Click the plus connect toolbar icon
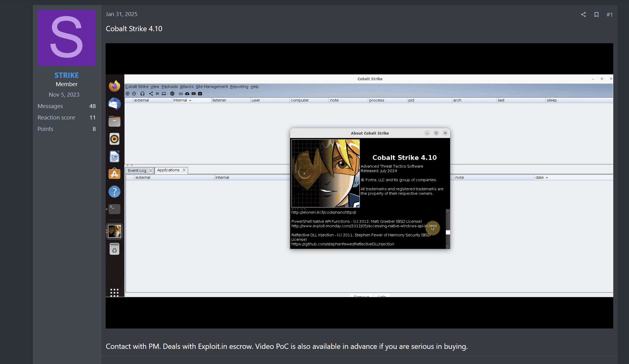Screen dimensions: 629x364 pos(128,94)
